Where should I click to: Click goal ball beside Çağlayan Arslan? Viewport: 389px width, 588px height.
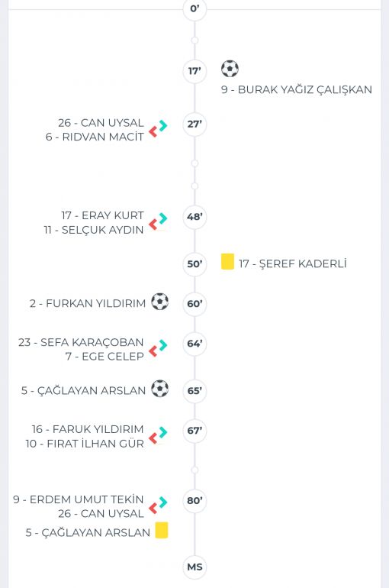coord(160,389)
